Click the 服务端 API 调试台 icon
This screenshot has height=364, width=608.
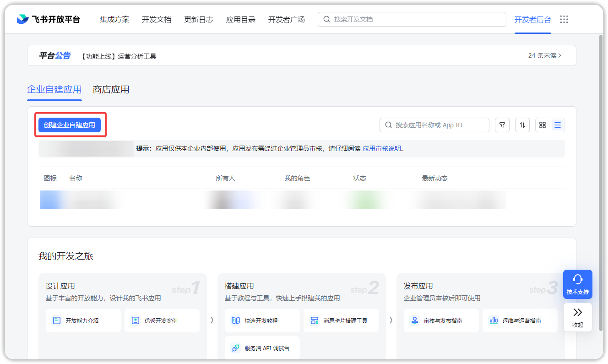click(236, 348)
